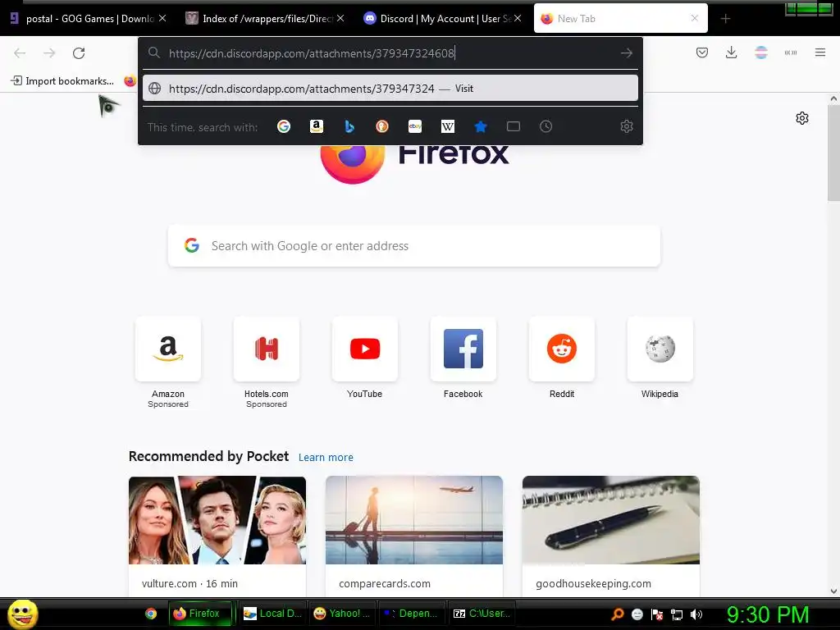The width and height of the screenshot is (840, 630).
Task: Click the scrollbar down arrow
Action: click(833, 591)
